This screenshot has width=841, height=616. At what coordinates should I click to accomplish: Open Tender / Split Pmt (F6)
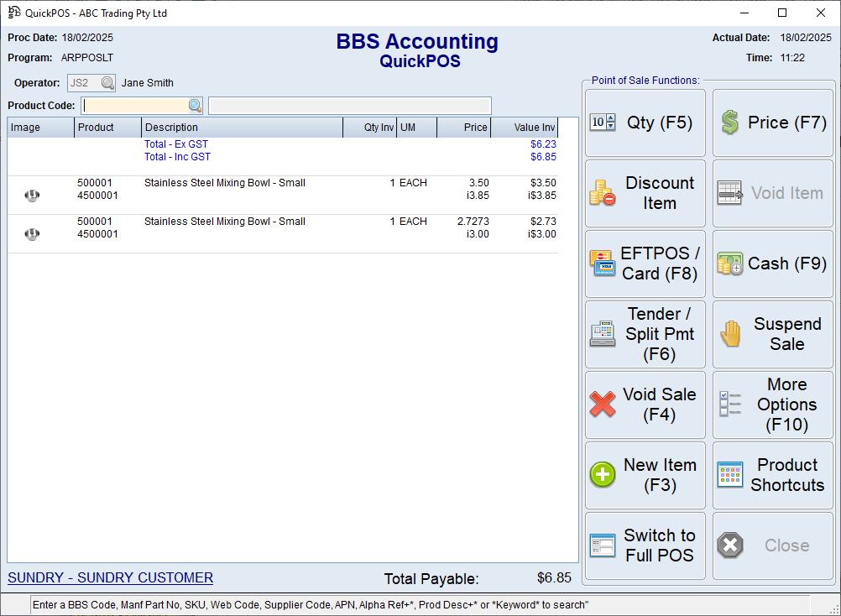point(645,334)
